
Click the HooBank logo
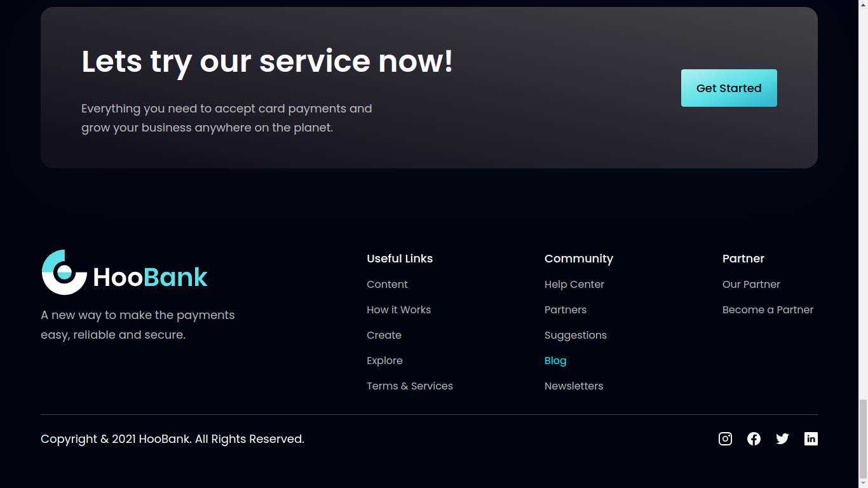(124, 272)
